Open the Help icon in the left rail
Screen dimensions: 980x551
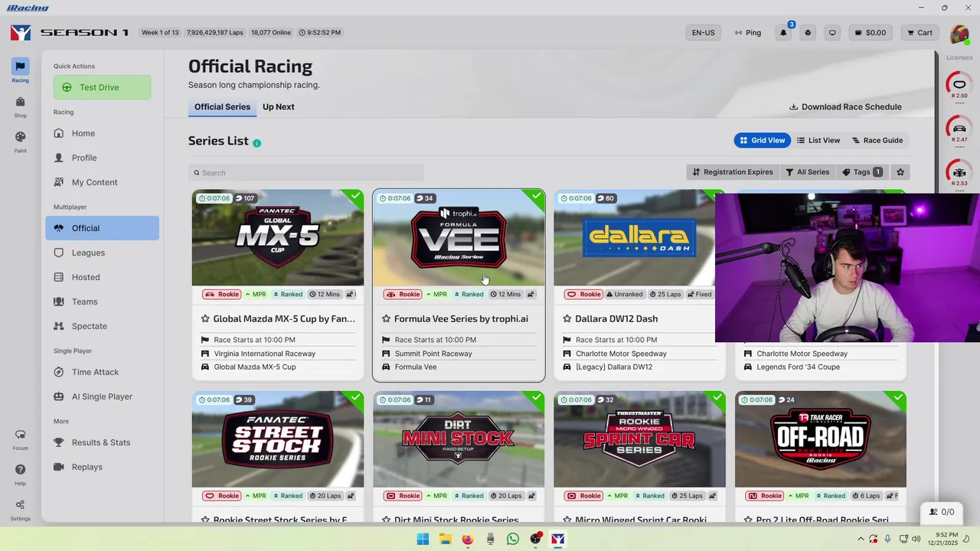(20, 474)
